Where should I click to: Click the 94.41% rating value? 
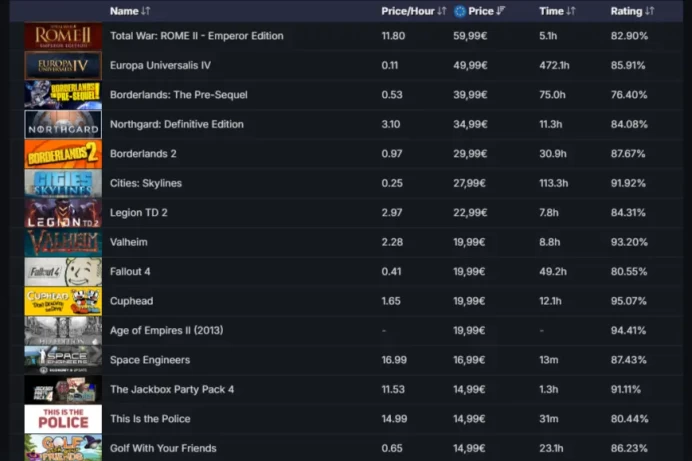[628, 330]
